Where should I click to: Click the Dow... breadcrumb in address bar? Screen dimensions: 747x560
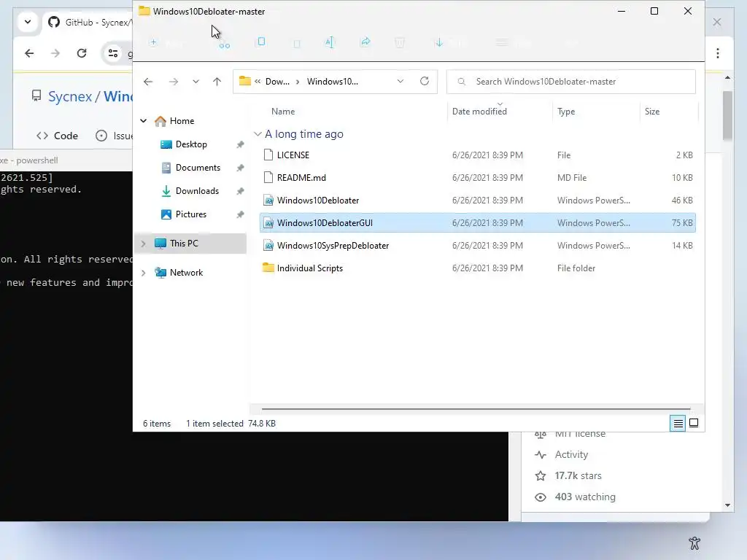(x=277, y=82)
